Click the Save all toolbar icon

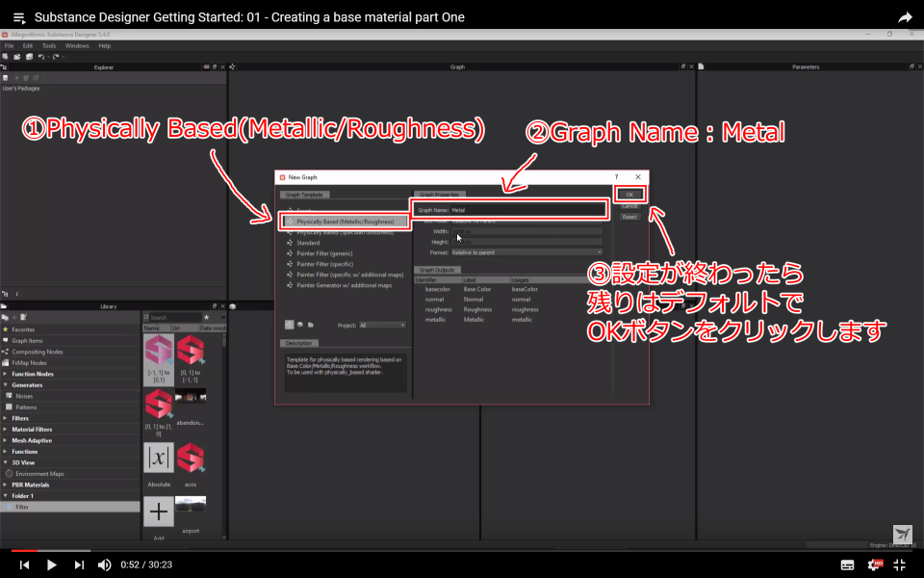pyautogui.click(x=29, y=57)
